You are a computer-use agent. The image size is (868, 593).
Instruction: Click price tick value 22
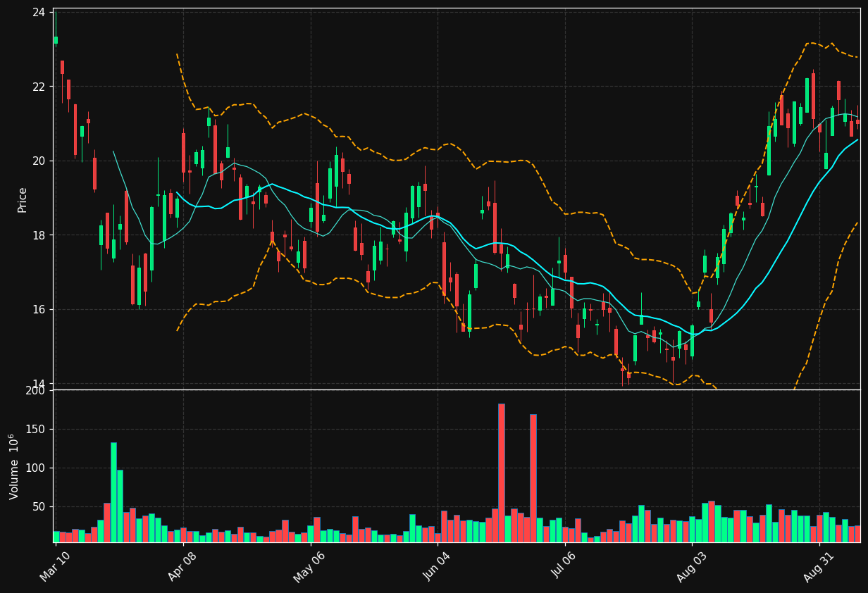(39, 87)
